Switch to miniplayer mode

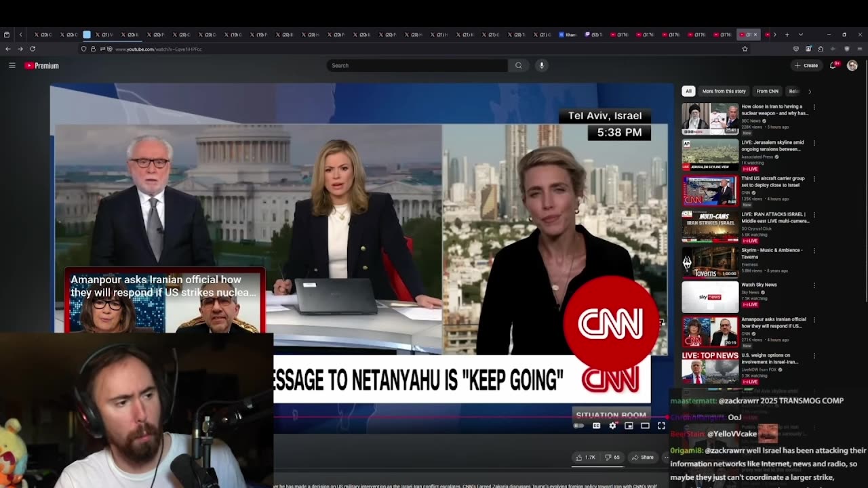click(629, 426)
